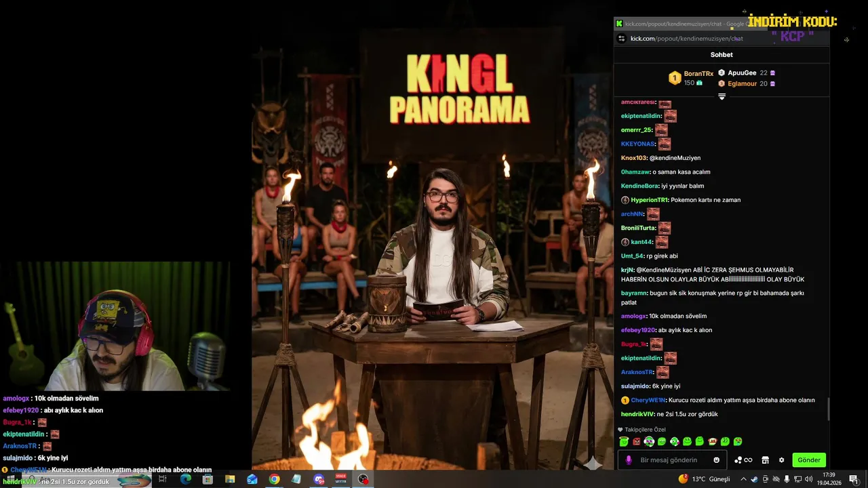Click the Kick favicon in popup title bar
This screenshot has width=868, height=488.
tap(619, 24)
